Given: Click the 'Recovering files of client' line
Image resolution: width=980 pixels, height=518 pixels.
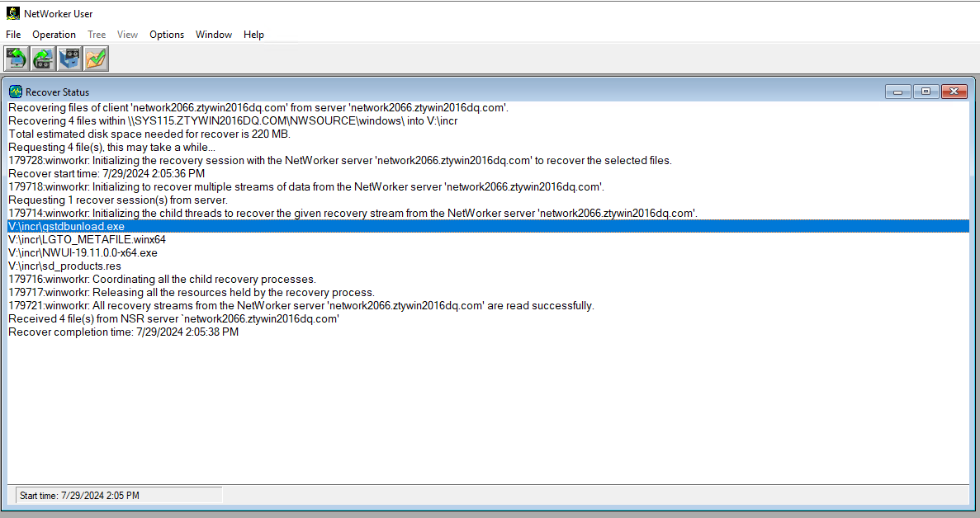Looking at the screenshot, I should coord(258,107).
